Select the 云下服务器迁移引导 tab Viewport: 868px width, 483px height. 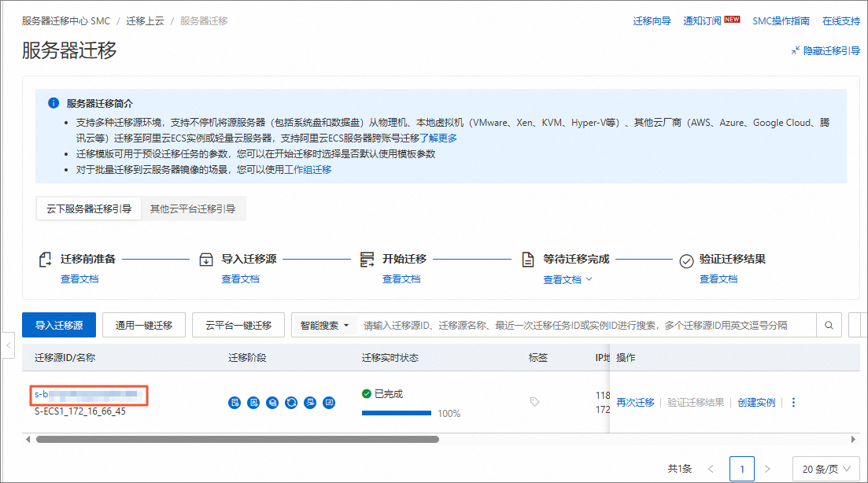89,209
